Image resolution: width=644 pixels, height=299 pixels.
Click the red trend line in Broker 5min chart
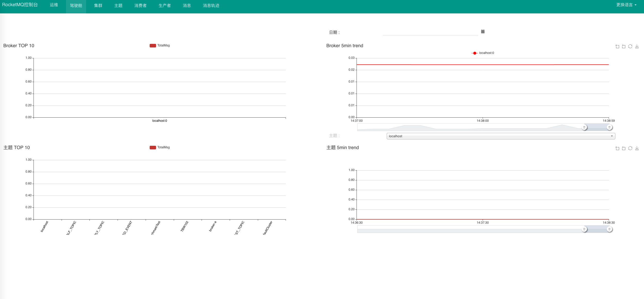(x=483, y=64)
